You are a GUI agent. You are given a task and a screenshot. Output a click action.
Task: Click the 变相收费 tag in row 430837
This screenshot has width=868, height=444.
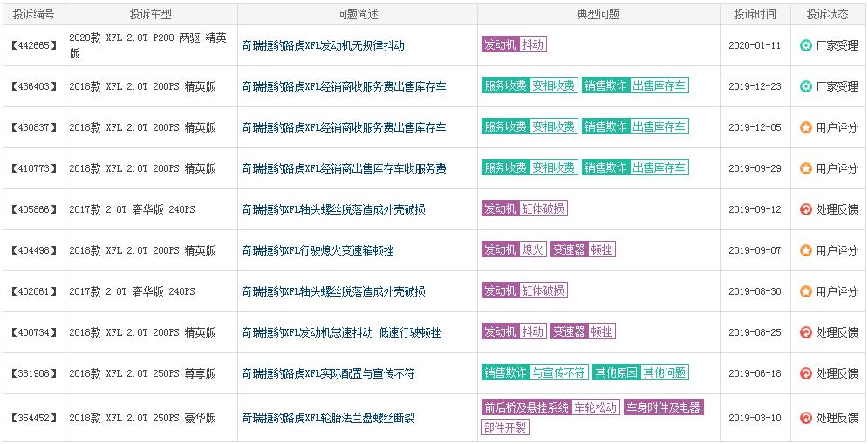pos(554,126)
